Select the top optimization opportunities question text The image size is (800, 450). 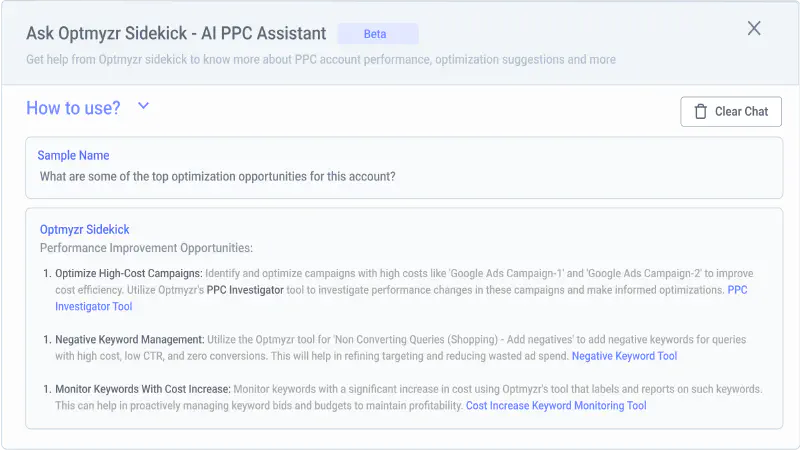[218, 177]
